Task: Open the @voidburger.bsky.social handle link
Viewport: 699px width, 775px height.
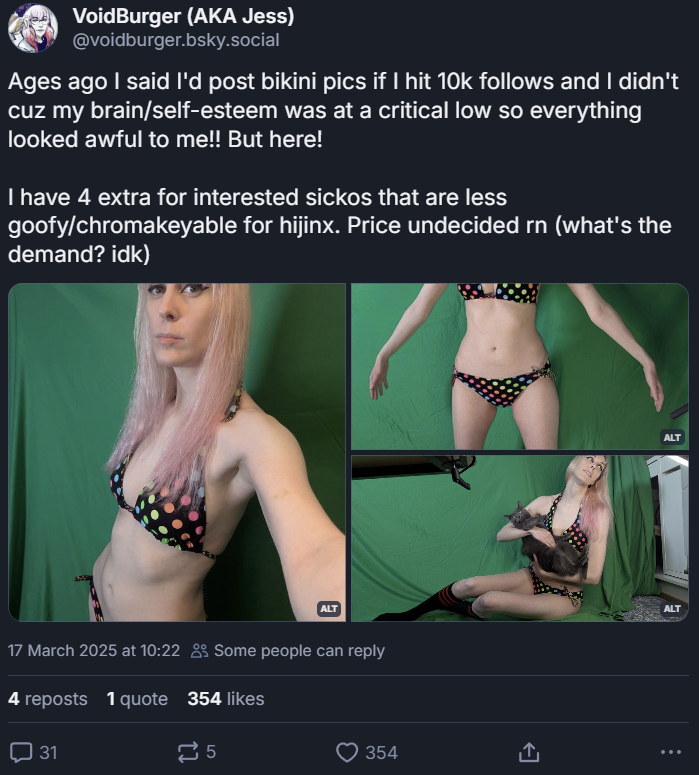Action: tap(176, 40)
